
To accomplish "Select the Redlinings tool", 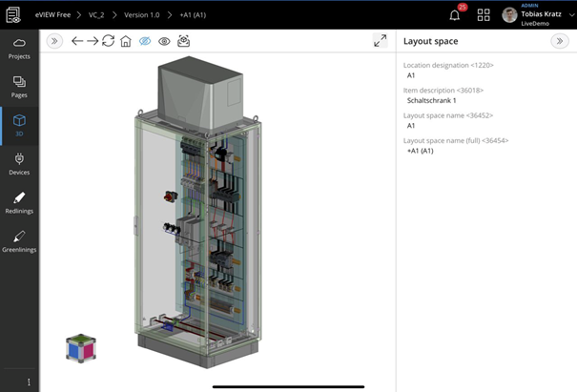I will tap(19, 202).
